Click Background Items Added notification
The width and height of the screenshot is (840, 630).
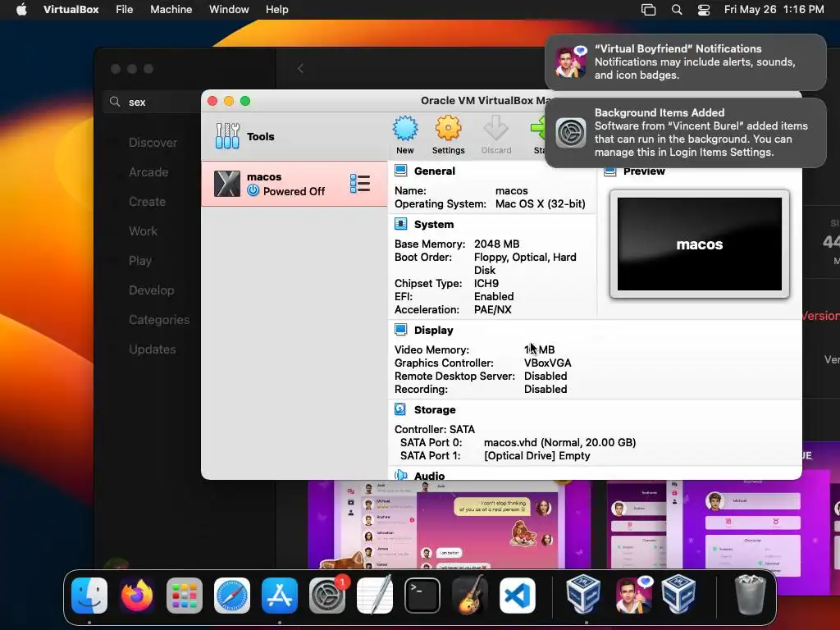pyautogui.click(x=686, y=132)
